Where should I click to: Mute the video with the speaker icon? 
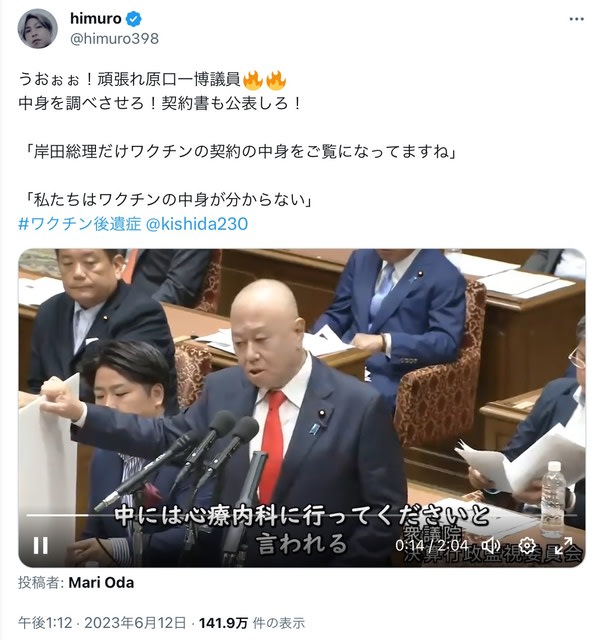tap(492, 545)
